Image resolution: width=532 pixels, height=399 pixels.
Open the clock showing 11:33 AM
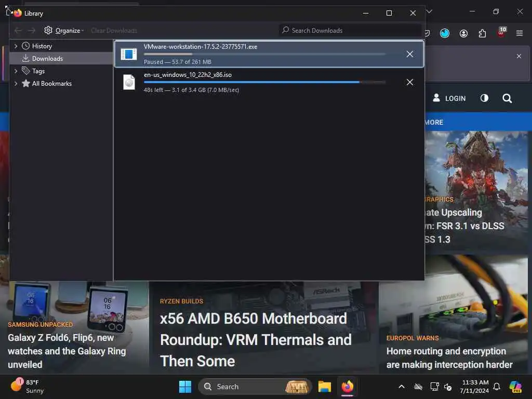tap(475, 387)
